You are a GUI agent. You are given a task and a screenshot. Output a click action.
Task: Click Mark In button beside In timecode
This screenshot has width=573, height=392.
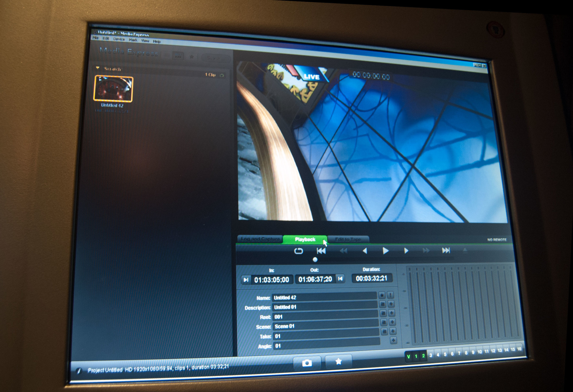[246, 280]
